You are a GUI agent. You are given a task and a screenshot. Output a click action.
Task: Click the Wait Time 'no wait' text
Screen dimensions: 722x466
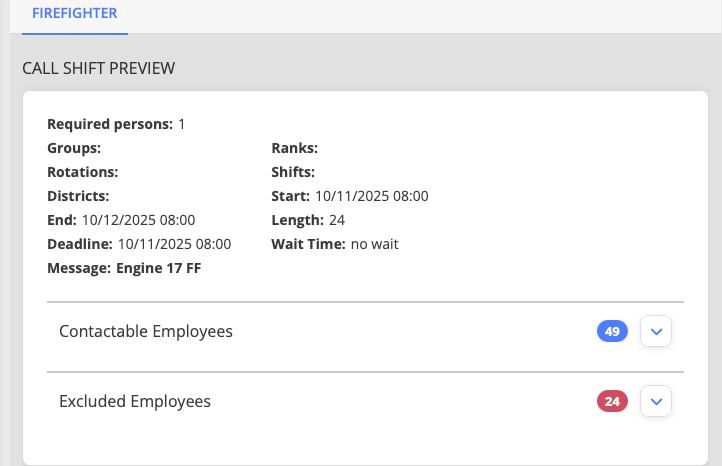[374, 244]
